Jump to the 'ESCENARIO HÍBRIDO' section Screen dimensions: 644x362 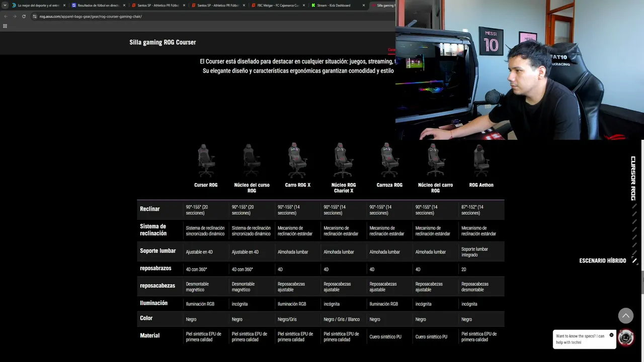(x=603, y=261)
